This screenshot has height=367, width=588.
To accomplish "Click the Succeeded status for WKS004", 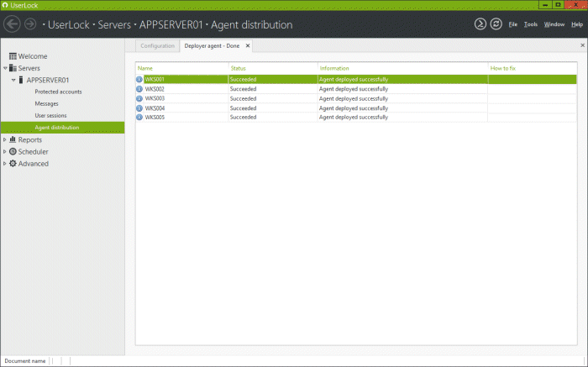I will (x=243, y=108).
